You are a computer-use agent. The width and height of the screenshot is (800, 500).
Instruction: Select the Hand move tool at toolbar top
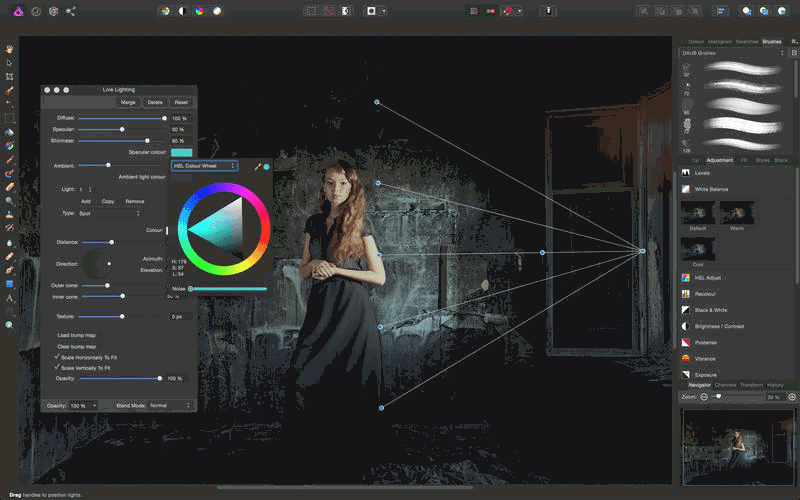coord(9,48)
